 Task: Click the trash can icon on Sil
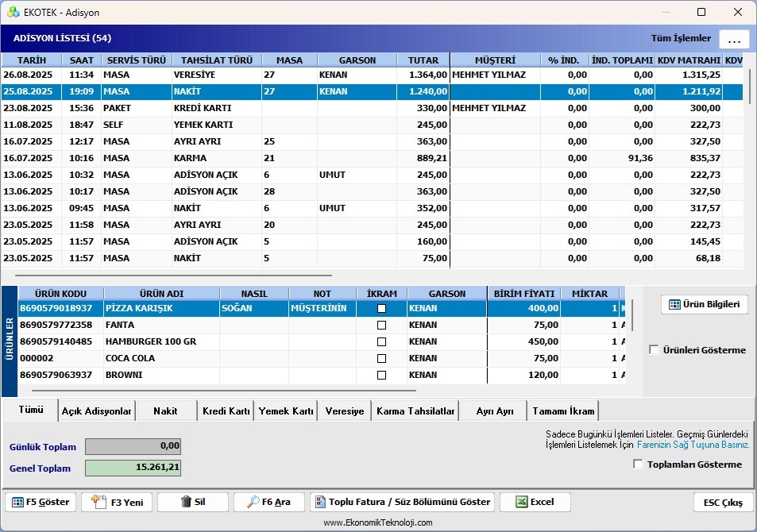(x=187, y=502)
